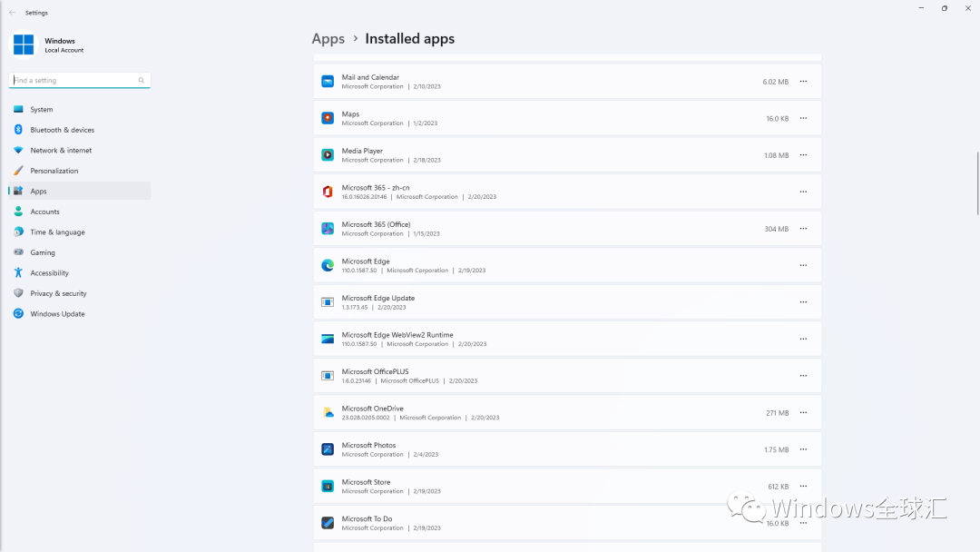Click the Windows Local Account profile name
980x552 pixels.
click(x=64, y=45)
